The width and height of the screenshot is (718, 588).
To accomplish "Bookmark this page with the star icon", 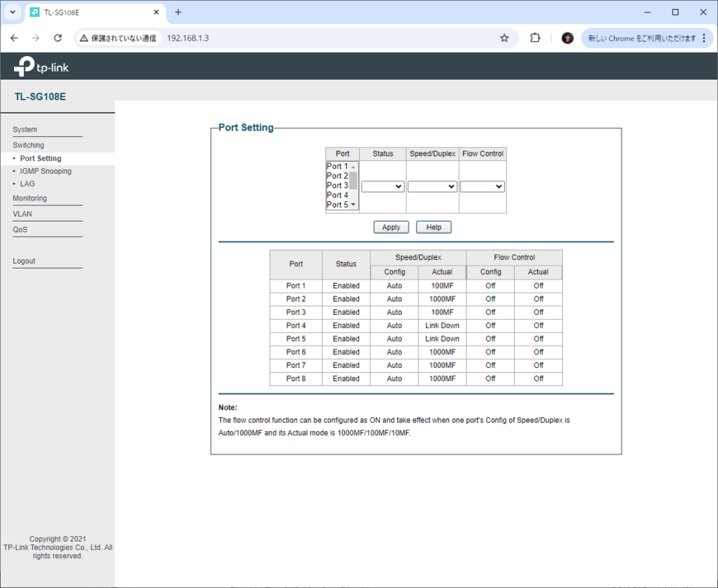I will (x=504, y=38).
